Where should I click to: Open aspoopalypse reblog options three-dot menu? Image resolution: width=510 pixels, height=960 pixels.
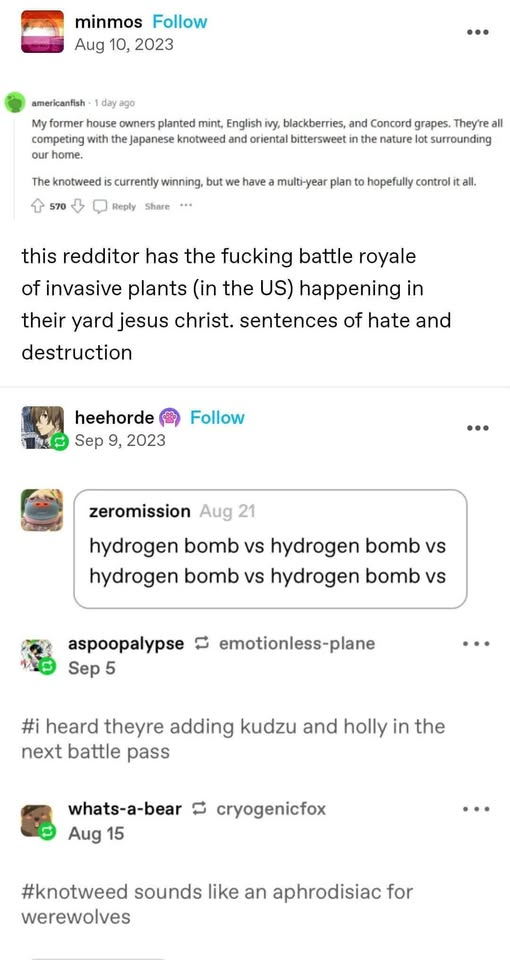pos(476,644)
